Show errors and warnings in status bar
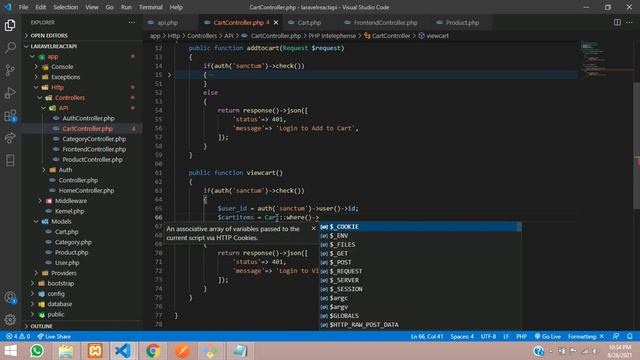 pyautogui.click(x=18, y=336)
